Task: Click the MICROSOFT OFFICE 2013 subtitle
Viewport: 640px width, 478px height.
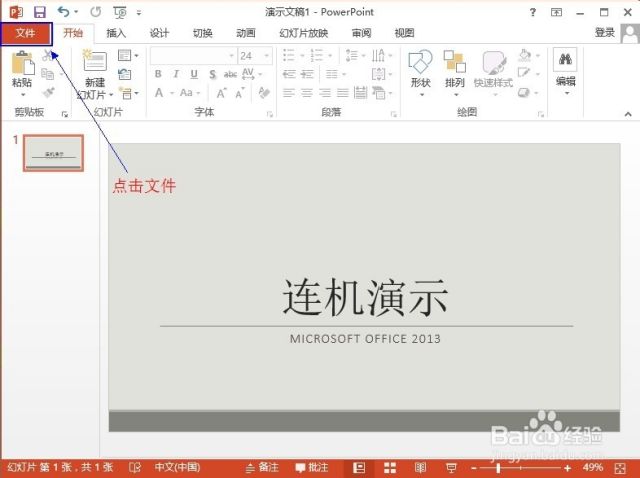Action: (x=365, y=339)
